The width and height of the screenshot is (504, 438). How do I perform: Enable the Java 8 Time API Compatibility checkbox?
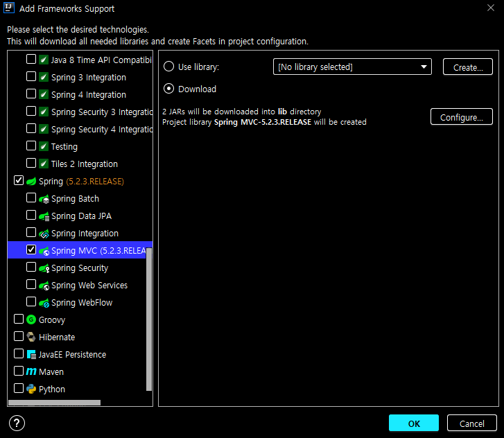point(31,59)
